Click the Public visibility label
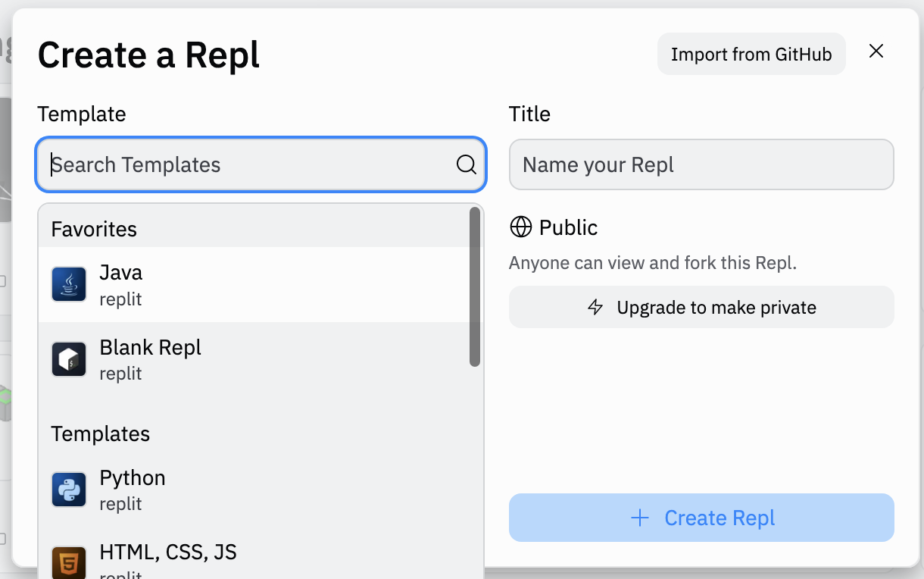The image size is (924, 579). (x=568, y=227)
